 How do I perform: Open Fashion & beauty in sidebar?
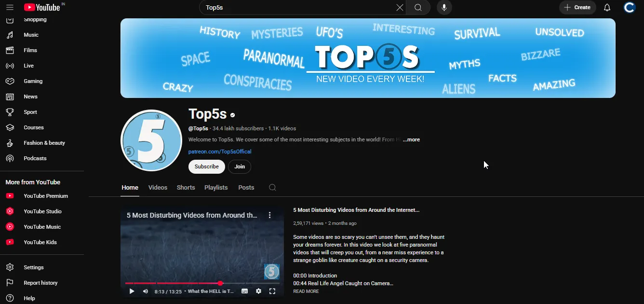[42, 143]
